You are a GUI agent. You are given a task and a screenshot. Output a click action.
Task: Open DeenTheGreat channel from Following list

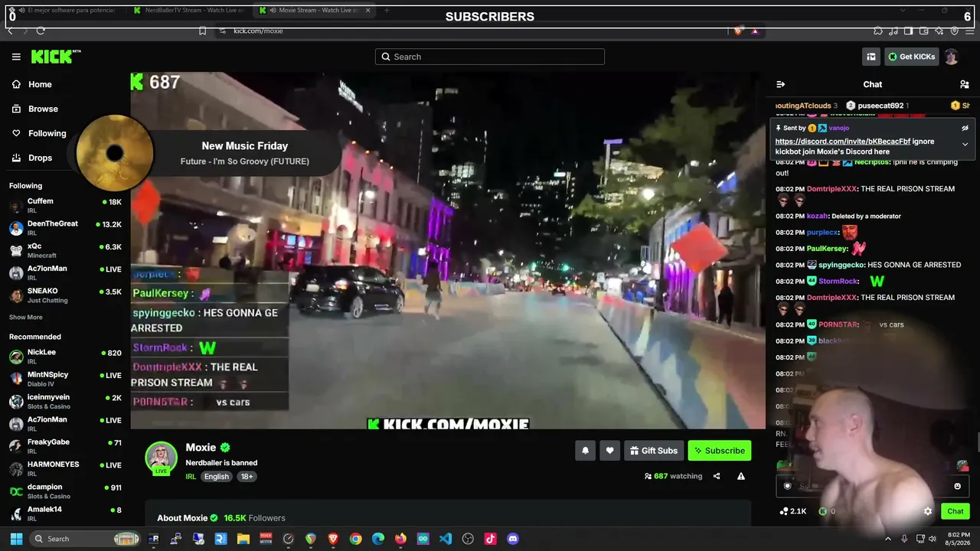pyautogui.click(x=65, y=228)
